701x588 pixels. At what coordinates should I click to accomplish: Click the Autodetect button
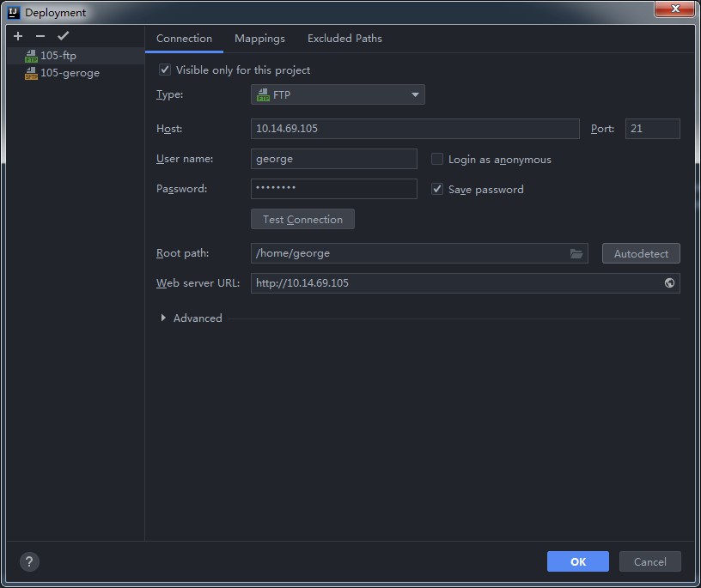pos(641,254)
